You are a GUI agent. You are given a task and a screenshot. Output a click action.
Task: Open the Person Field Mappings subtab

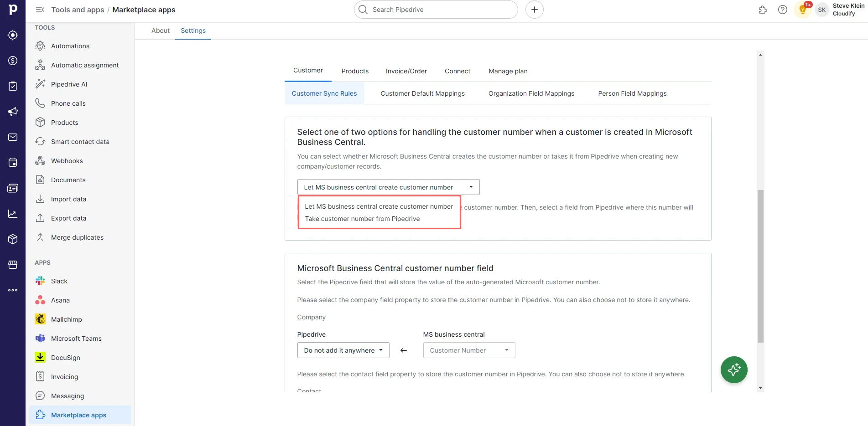633,93
